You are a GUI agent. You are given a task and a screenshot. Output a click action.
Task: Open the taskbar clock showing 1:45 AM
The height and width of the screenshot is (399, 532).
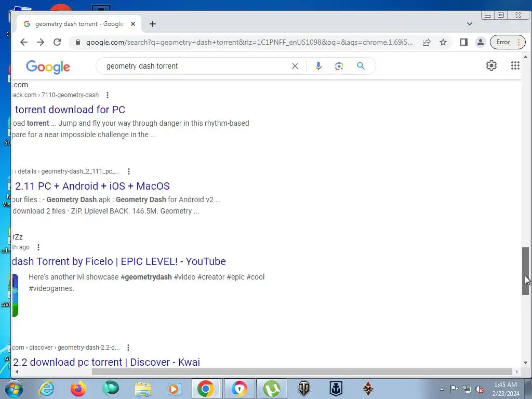pos(506,389)
